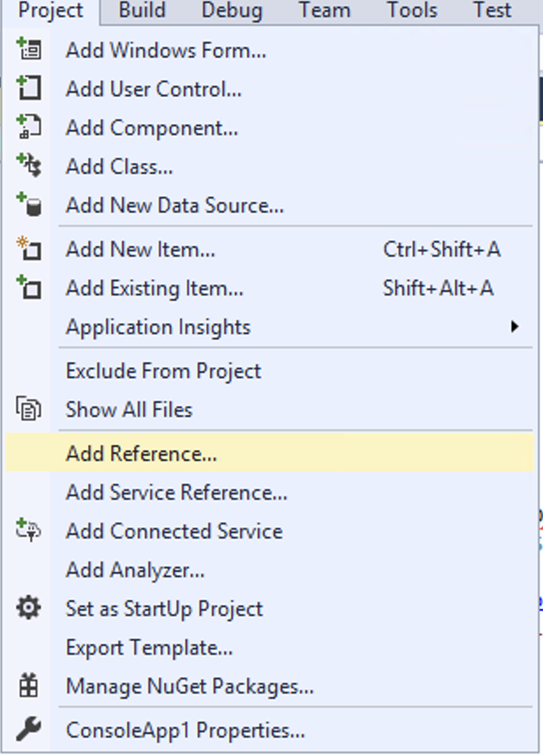Click the Add Class icon
Image resolution: width=543 pixels, height=756 pixels.
tap(28, 167)
